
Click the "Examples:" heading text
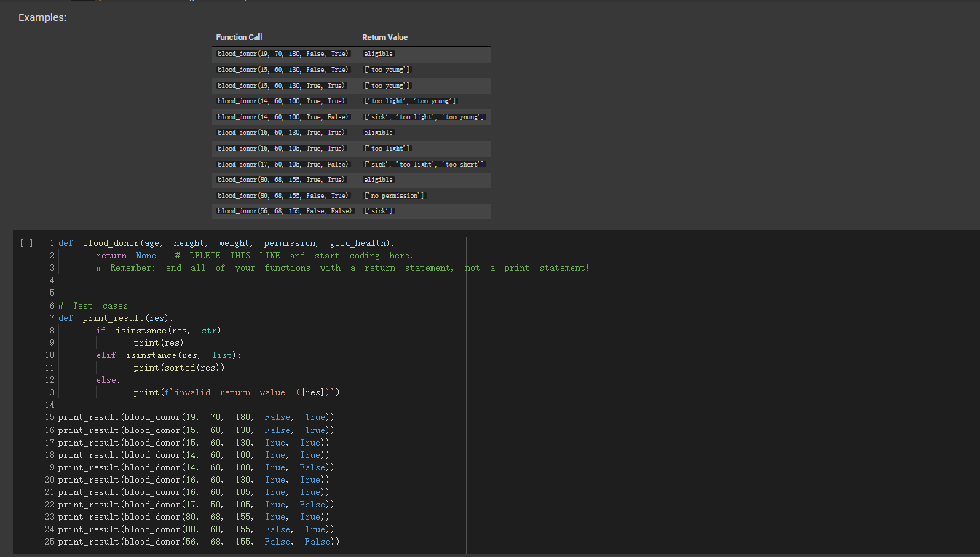pos(42,17)
